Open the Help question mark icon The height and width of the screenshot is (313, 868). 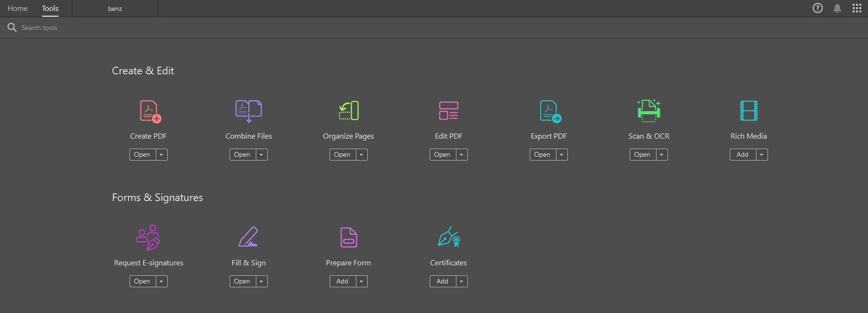pos(818,8)
